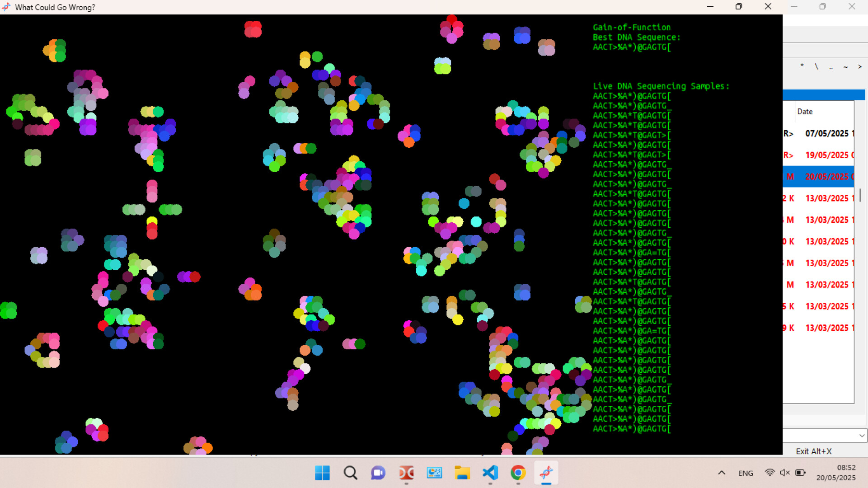The height and width of the screenshot is (488, 868).
Task: Click the battery icon in the system tray
Action: (x=800, y=473)
